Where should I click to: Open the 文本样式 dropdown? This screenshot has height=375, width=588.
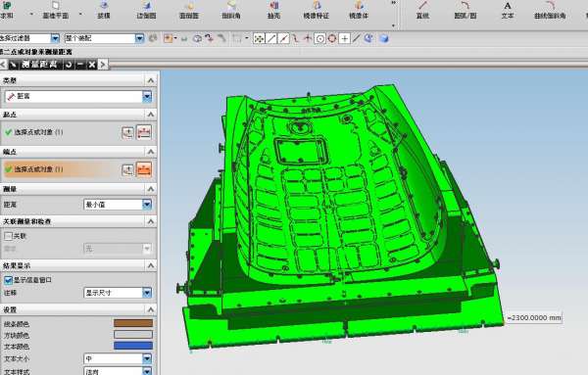[147, 371]
